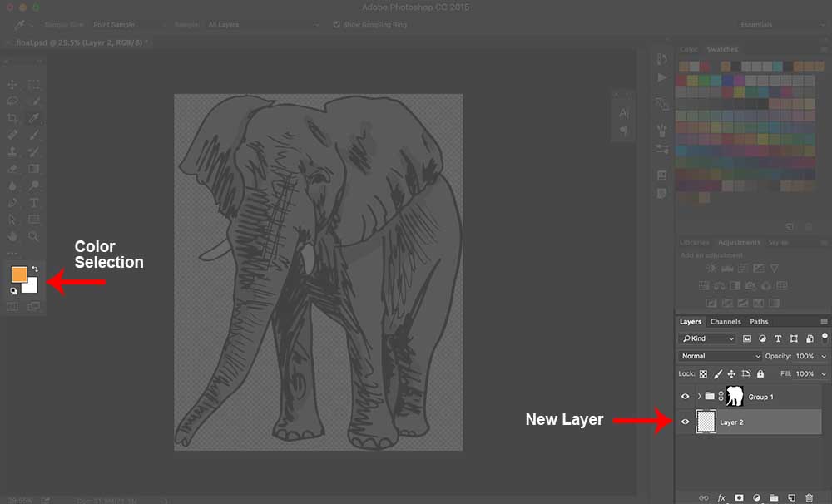832x504 pixels.
Task: Switch to the Paths tab
Action: point(759,322)
